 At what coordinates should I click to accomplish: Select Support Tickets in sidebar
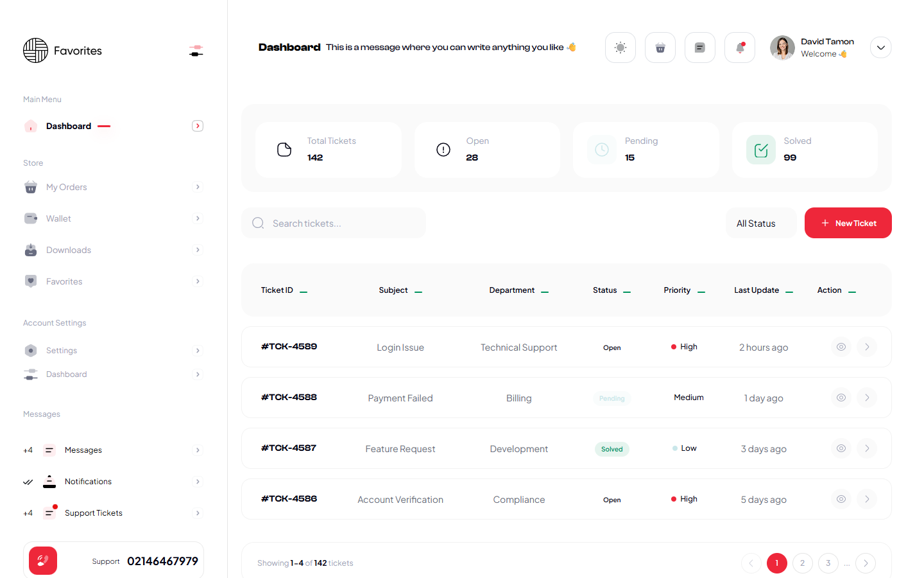point(94,513)
